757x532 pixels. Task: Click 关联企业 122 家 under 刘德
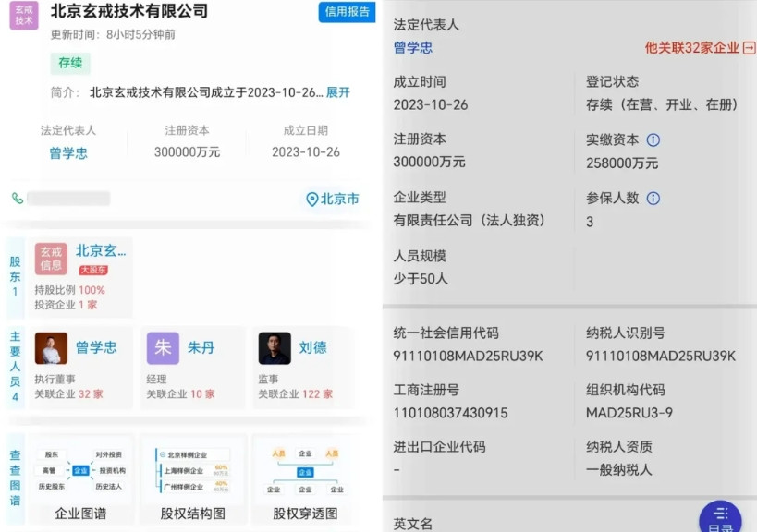coord(296,394)
